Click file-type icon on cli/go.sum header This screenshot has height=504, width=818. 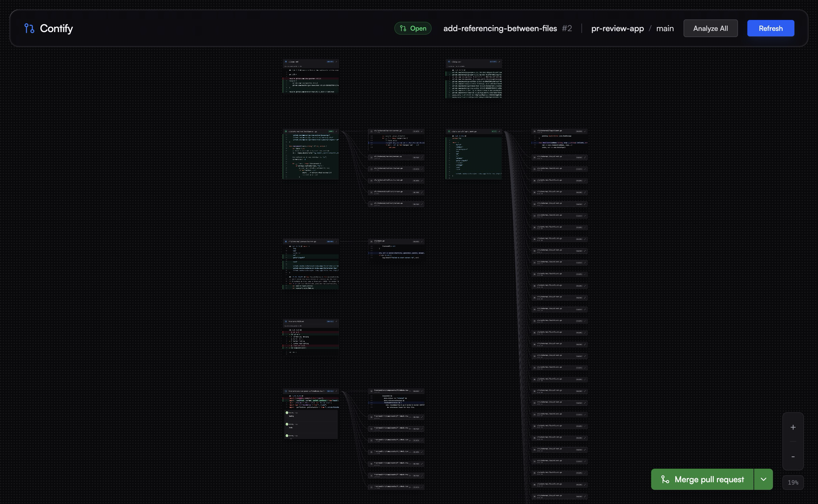click(449, 62)
